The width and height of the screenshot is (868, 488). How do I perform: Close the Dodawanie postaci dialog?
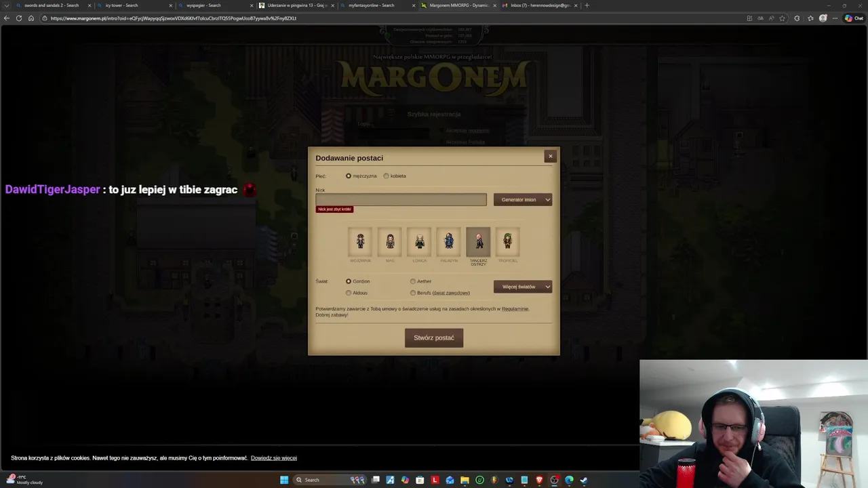click(x=550, y=156)
